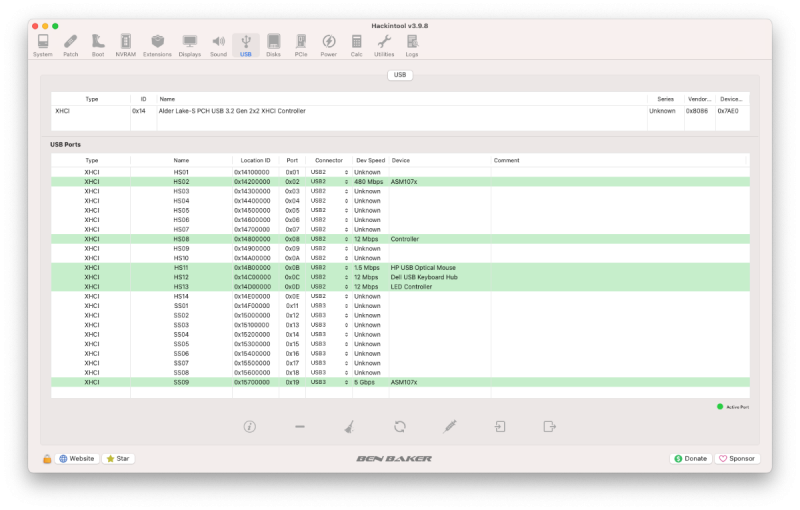
Task: Open connector dropdown for HS11
Action: pyautogui.click(x=329, y=268)
